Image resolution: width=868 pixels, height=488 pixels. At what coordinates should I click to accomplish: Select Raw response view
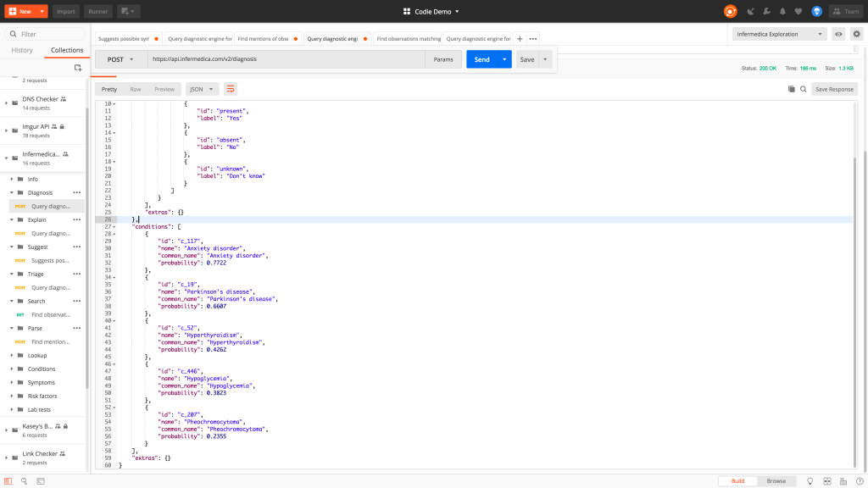136,89
